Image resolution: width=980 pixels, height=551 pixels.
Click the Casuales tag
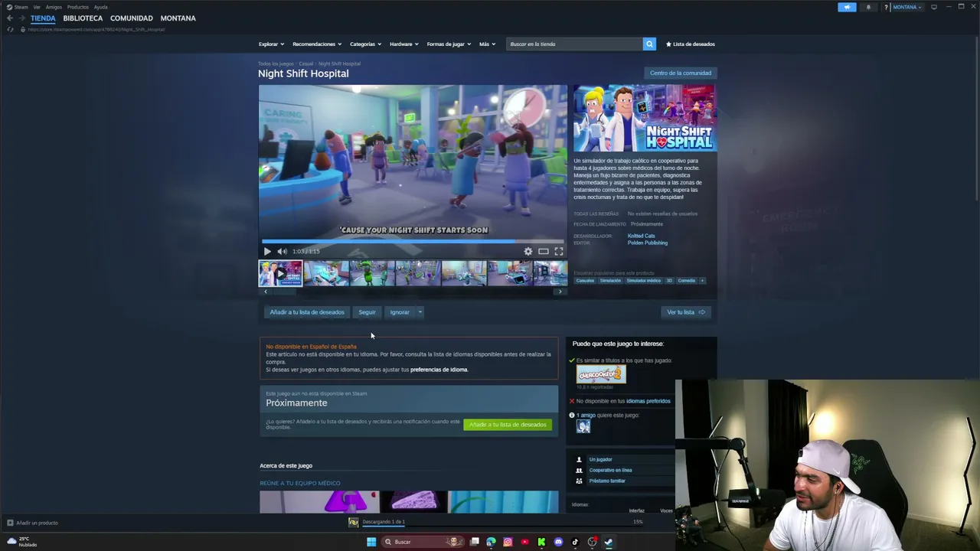585,281
